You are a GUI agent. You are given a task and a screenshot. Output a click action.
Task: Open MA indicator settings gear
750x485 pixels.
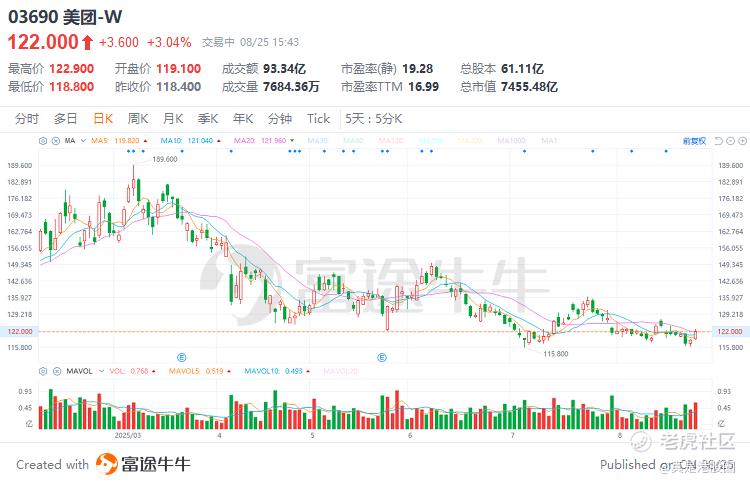(43, 141)
